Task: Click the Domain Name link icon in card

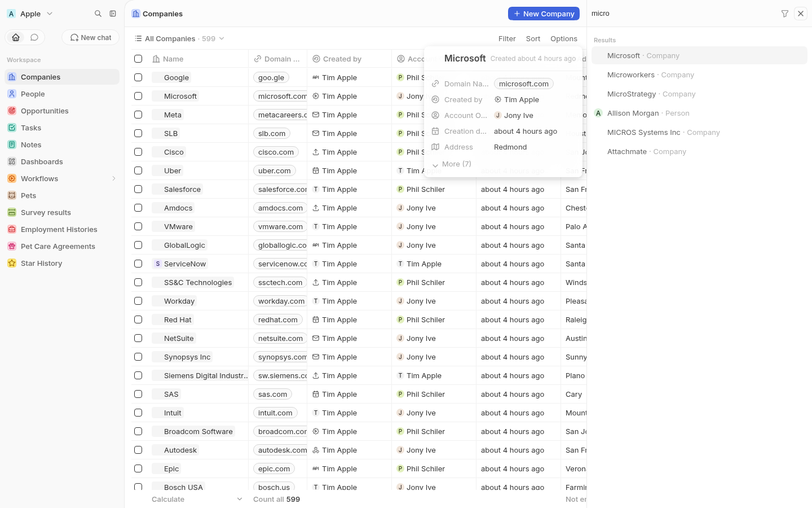Action: coord(435,84)
